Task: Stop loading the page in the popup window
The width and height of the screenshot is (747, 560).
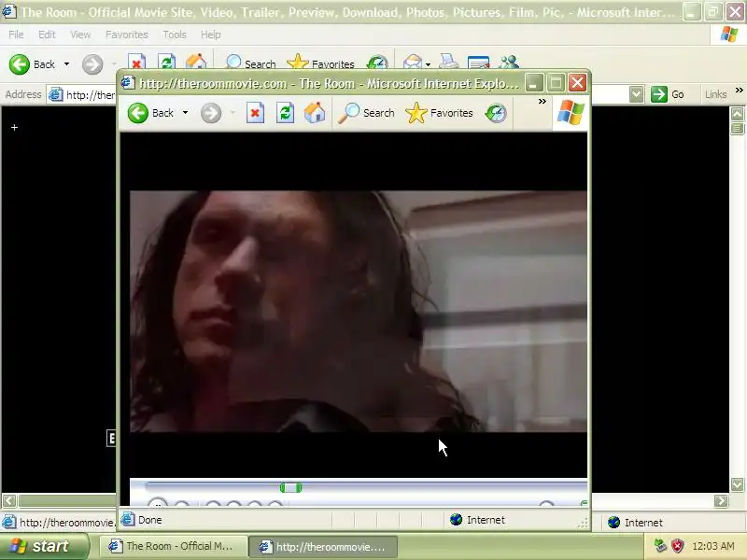Action: point(255,113)
